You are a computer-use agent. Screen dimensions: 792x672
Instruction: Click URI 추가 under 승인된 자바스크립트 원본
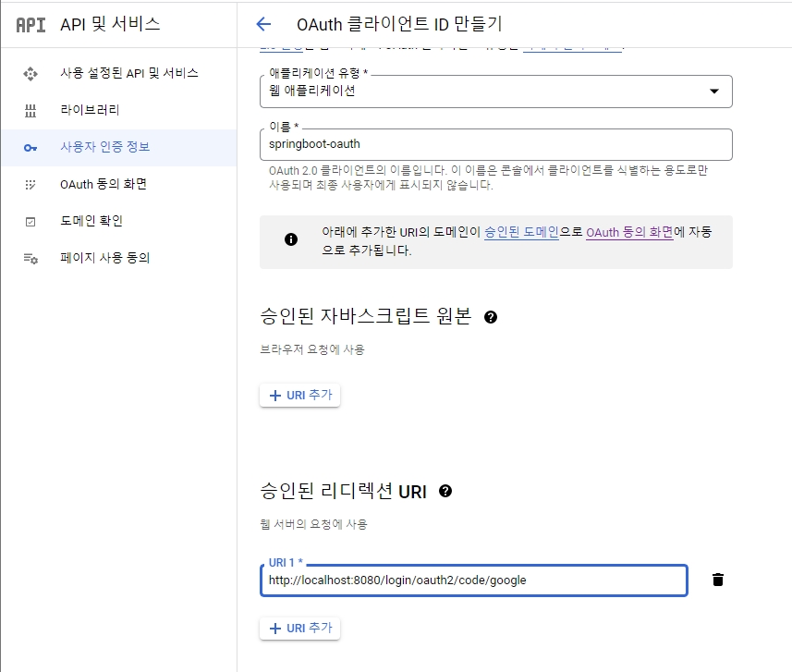[299, 395]
